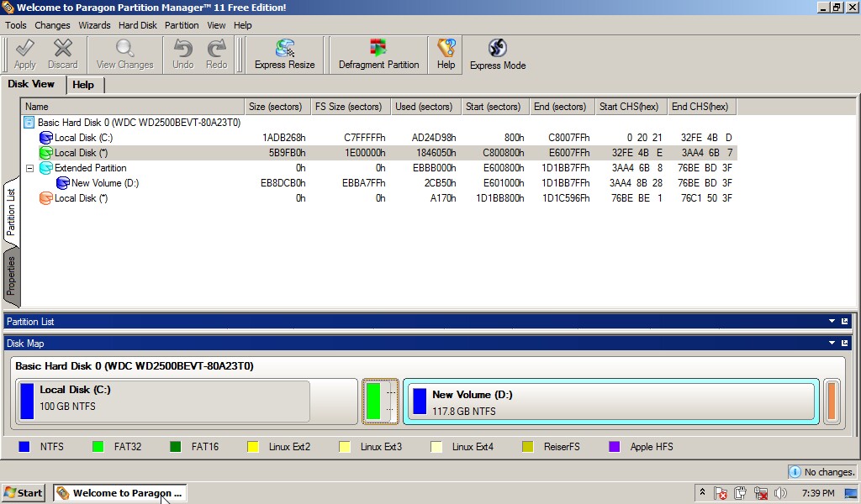861x504 pixels.
Task: Click the Start button
Action: tap(23, 493)
